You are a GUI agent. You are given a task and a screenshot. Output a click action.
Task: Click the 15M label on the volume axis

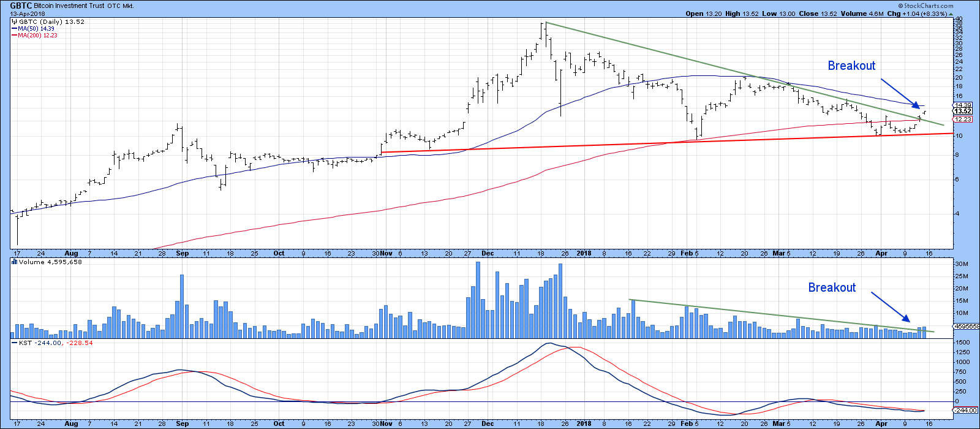click(963, 301)
